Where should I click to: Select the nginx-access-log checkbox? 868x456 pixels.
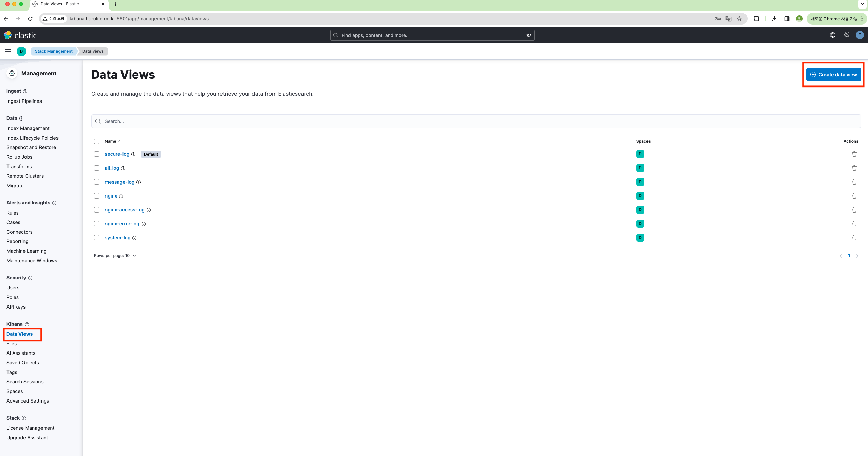pos(97,210)
